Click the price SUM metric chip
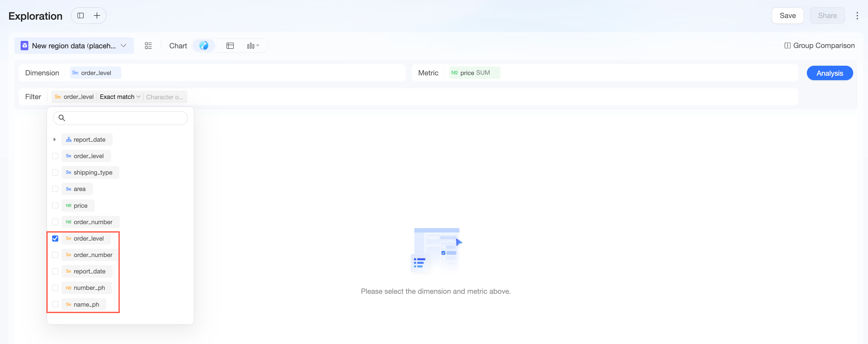Image resolution: width=868 pixels, height=344 pixels. coord(475,73)
